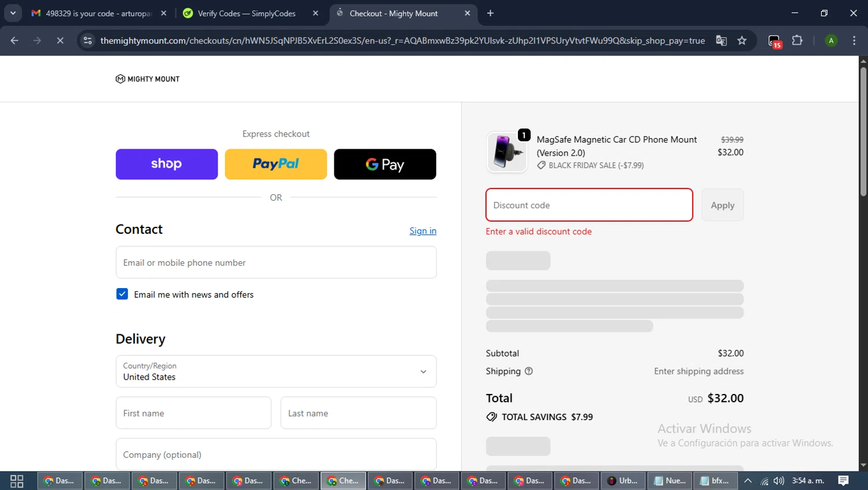Click the Mighty Mount logo
Screen dimensions: 868x490
(148, 79)
